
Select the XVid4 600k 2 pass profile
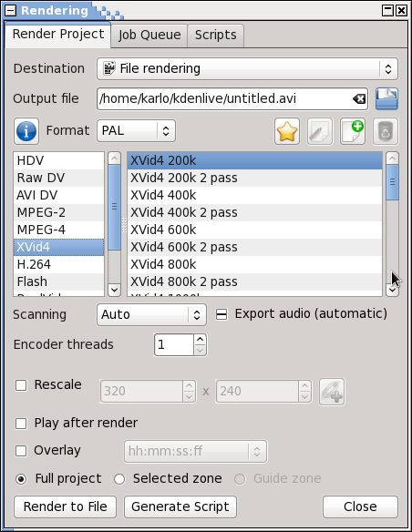[x=254, y=248]
